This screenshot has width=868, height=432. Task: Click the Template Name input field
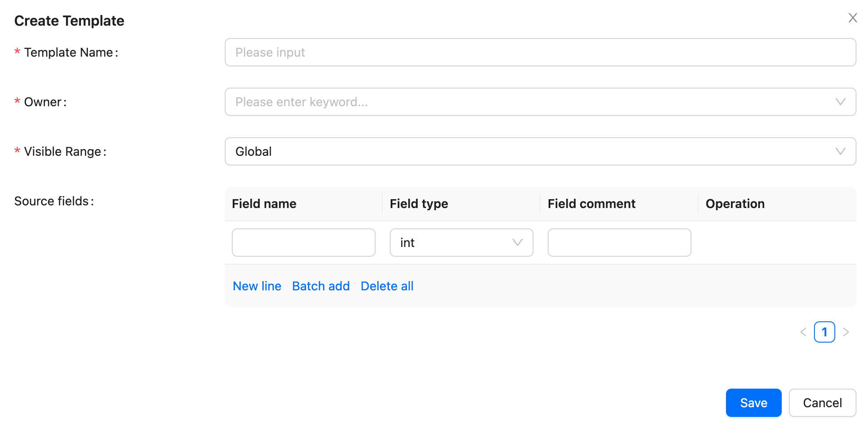coord(540,52)
